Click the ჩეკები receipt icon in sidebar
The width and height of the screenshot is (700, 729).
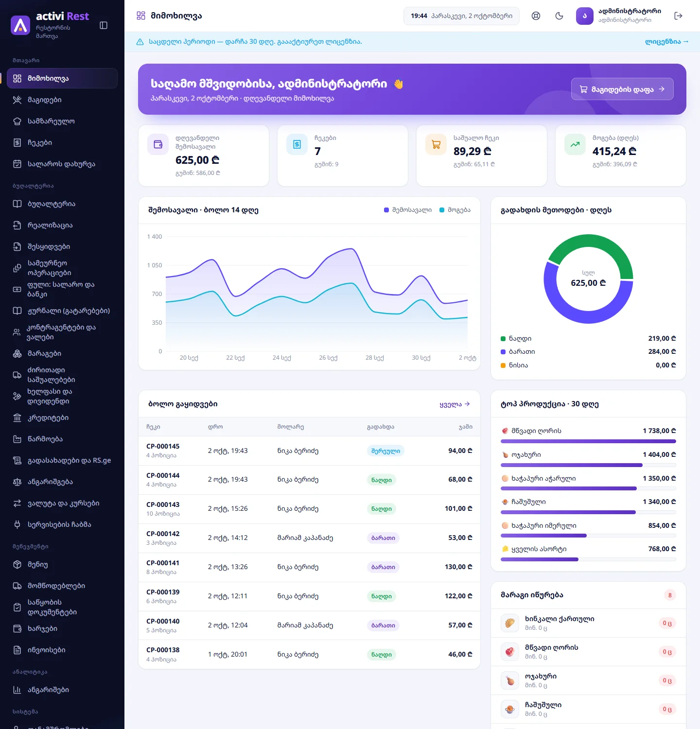(x=17, y=142)
